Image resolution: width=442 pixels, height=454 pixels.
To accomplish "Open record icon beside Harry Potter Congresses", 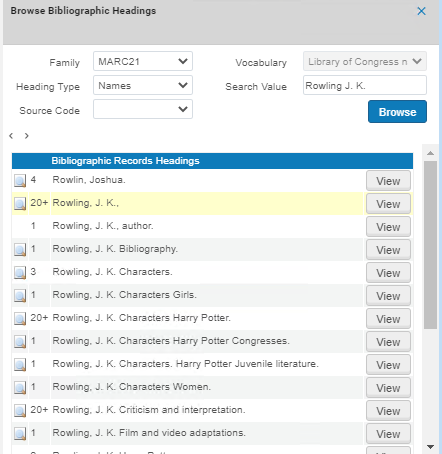I will click(20, 342).
